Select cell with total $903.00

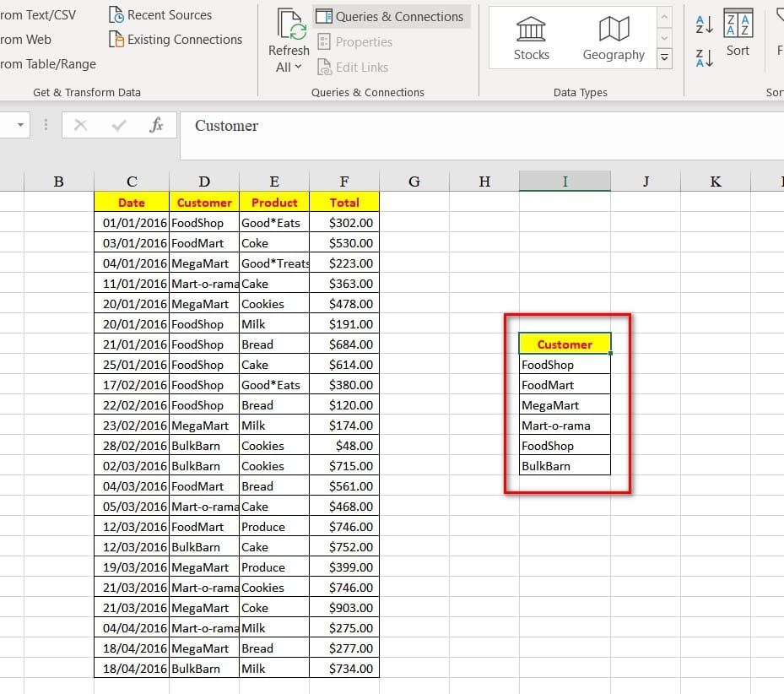pos(344,607)
